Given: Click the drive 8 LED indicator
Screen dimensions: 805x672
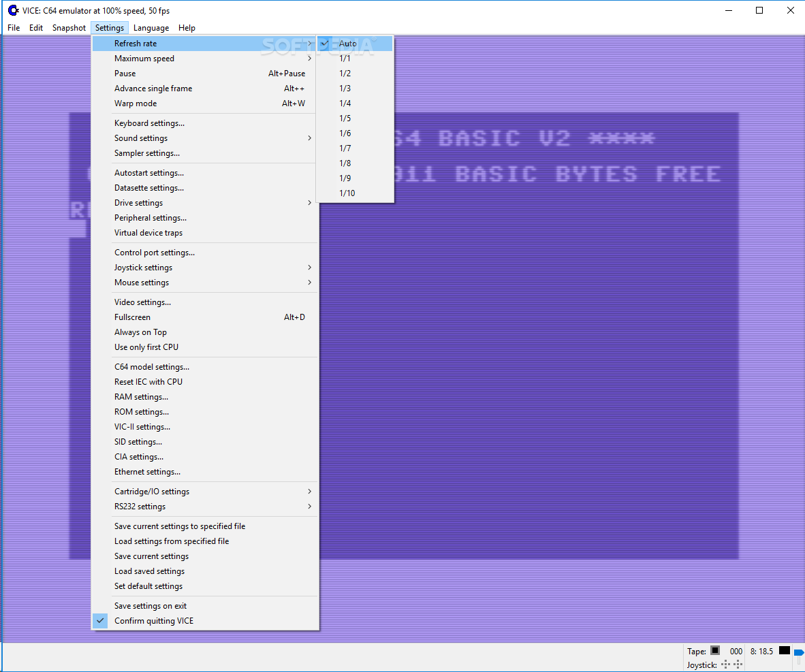Looking at the screenshot, I should (x=784, y=650).
